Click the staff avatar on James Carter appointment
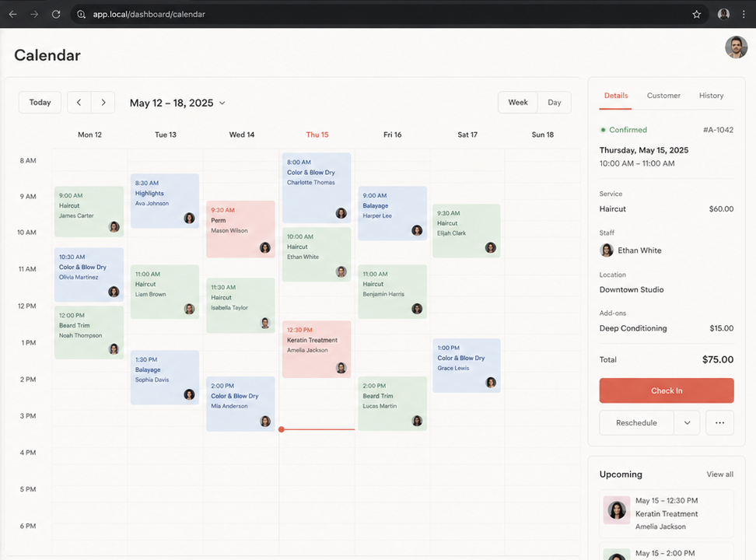756x560 pixels. 114,226
